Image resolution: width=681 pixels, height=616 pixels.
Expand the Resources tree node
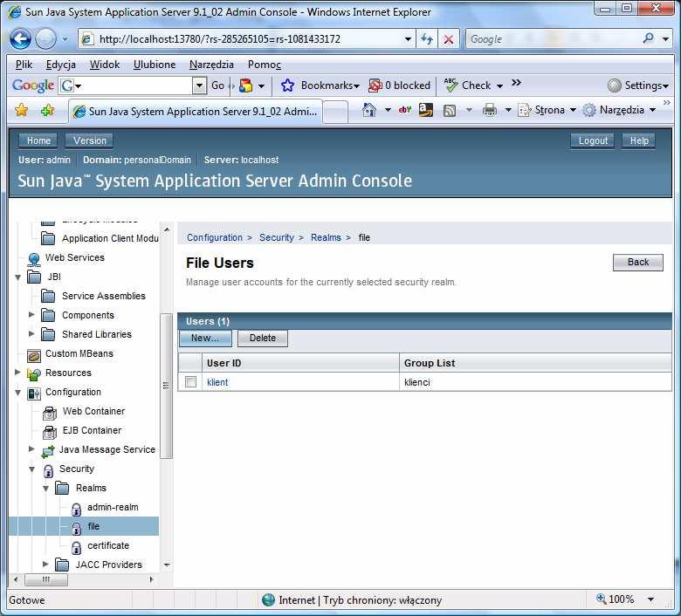tap(17, 372)
